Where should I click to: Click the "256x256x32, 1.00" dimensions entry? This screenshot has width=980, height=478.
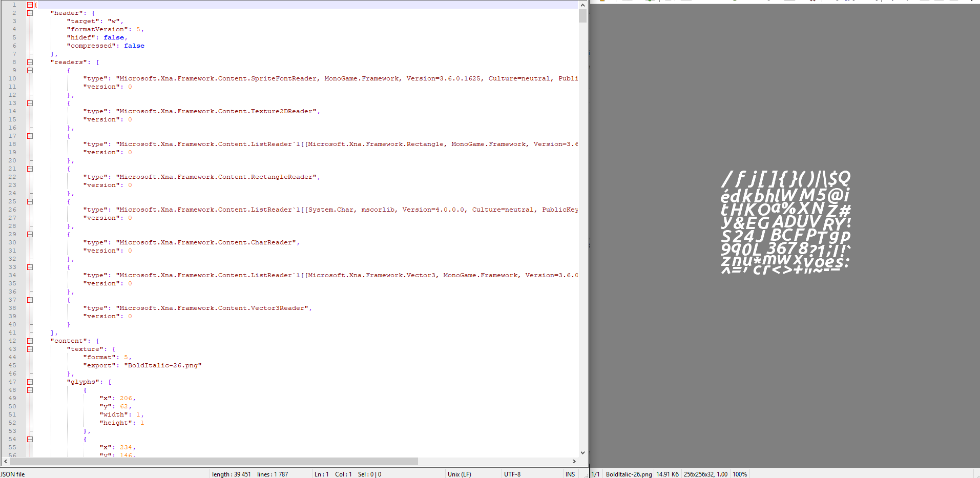pyautogui.click(x=706, y=474)
